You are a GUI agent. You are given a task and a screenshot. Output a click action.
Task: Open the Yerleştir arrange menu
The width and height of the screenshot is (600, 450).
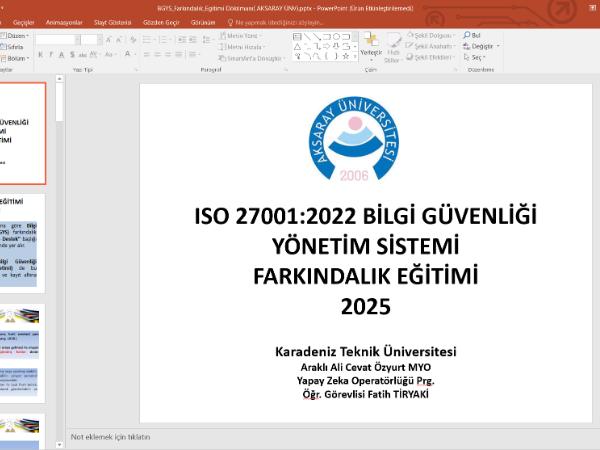(371, 48)
